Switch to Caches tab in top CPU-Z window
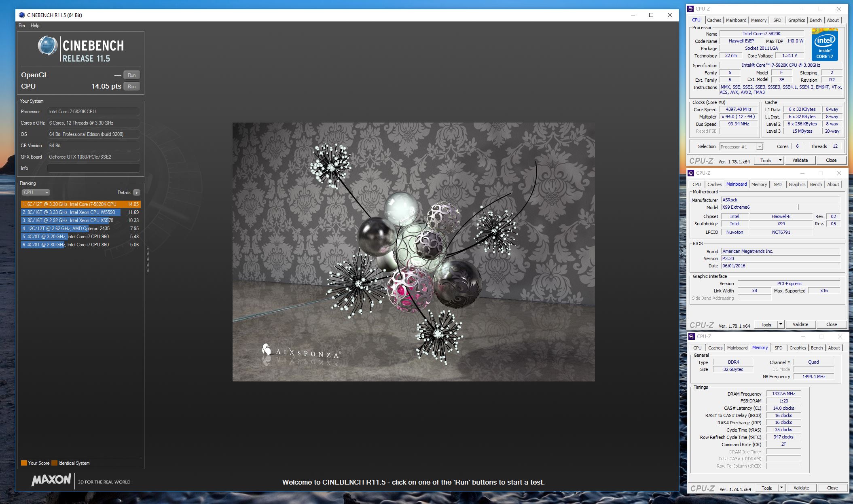Image resolution: width=853 pixels, height=504 pixels. tap(714, 20)
